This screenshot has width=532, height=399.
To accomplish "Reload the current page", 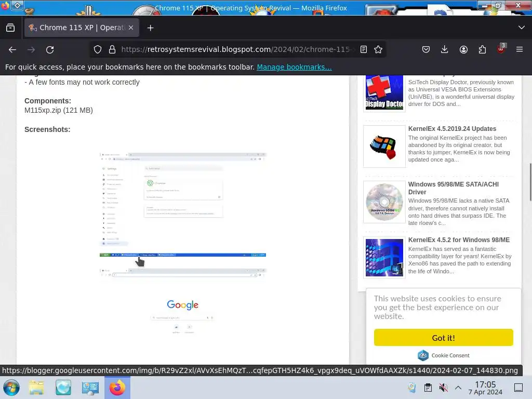I will tap(50, 49).
